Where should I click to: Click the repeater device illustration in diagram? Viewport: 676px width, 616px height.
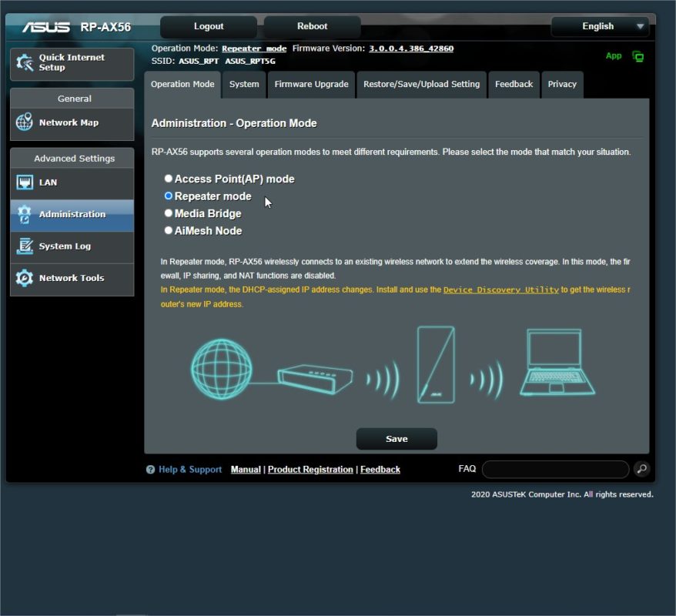tap(436, 365)
